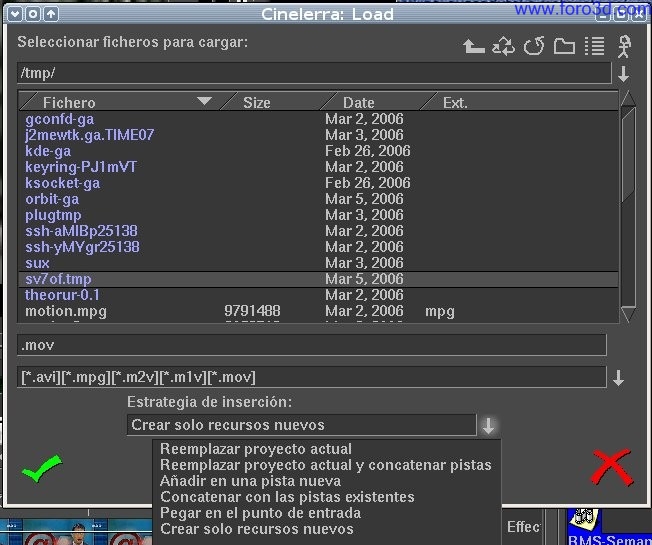This screenshot has height=545, width=652.
Task: Select the plugtmp folder
Action: [53, 215]
